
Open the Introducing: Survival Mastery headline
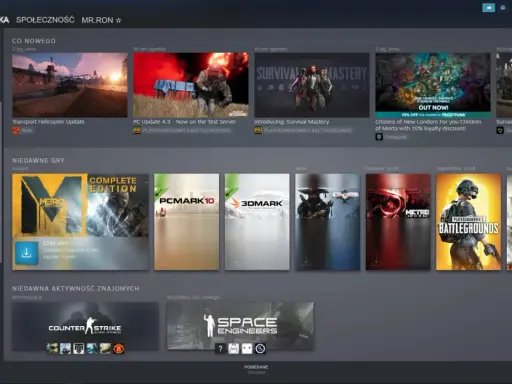click(x=292, y=122)
